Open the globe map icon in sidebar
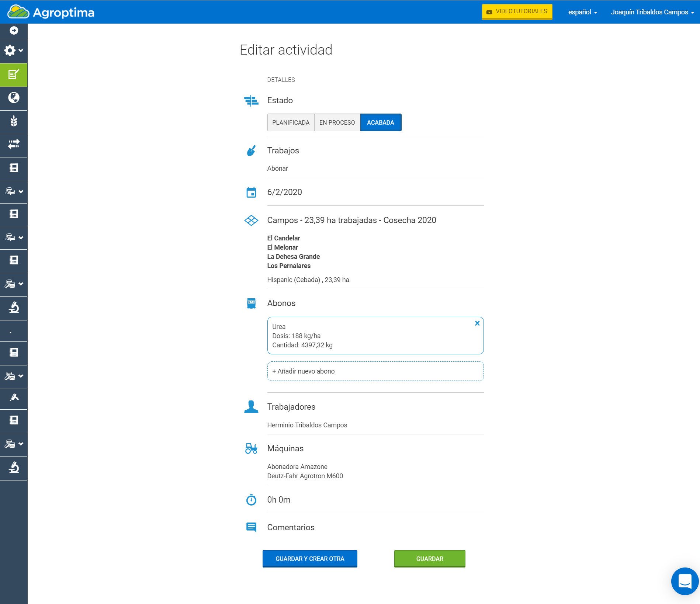The image size is (700, 604). (14, 98)
